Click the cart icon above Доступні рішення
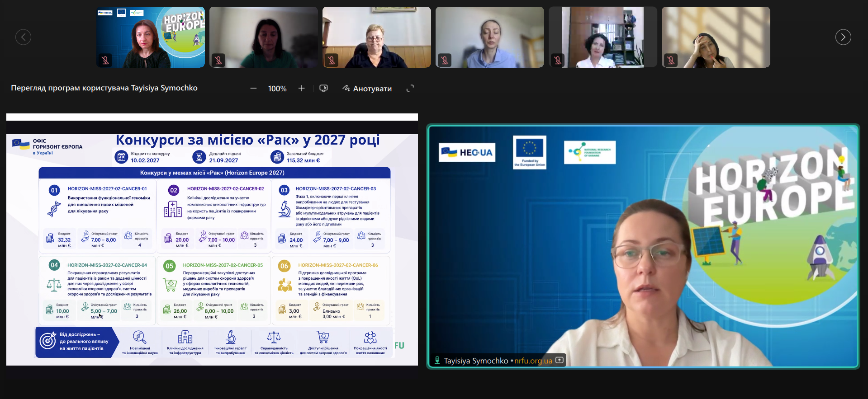868x399 pixels. pos(323,337)
